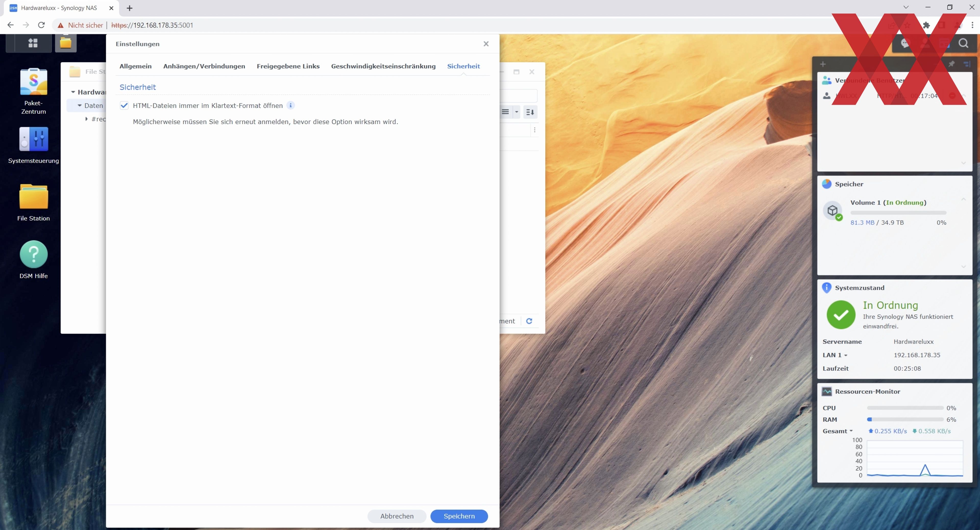Open the Chrome three-dot menu

pyautogui.click(x=972, y=25)
